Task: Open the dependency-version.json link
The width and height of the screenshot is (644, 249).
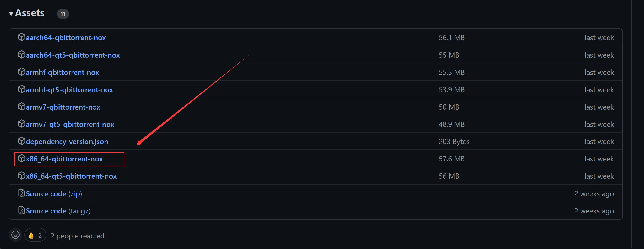Action: 67,142
